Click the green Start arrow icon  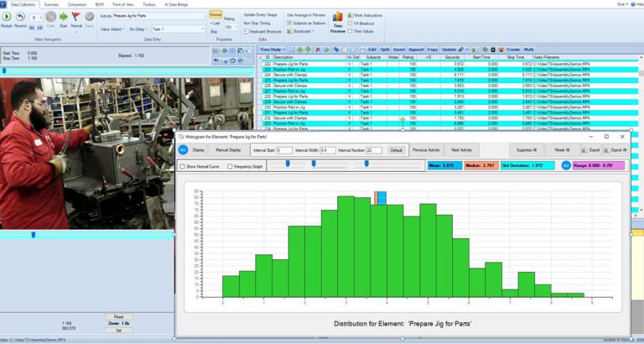(x=64, y=17)
